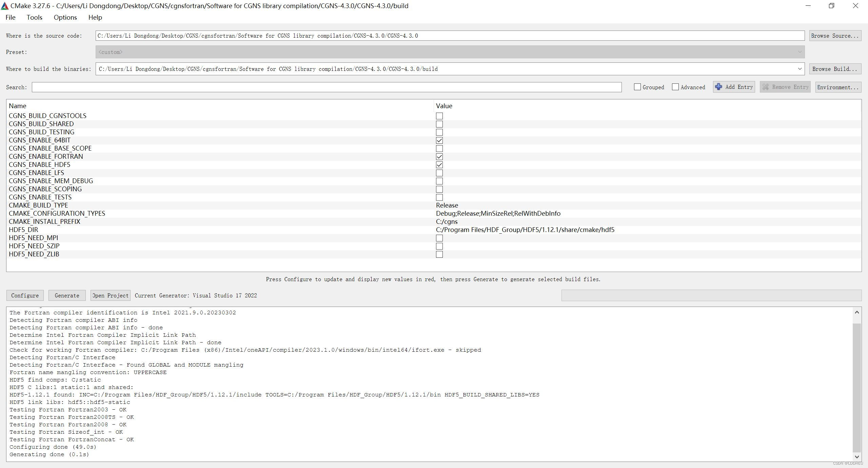Open the Preset custom dropdown
The width and height of the screenshot is (868, 468).
pos(800,52)
